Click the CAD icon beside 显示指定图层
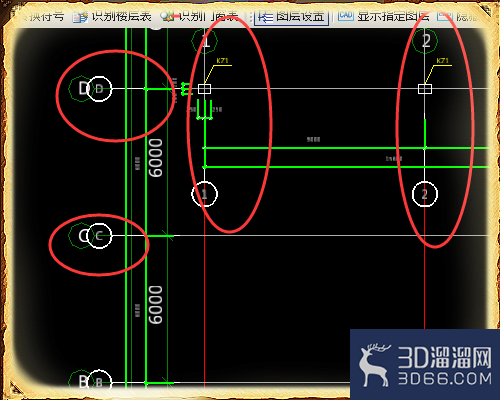This screenshot has width=500, height=400. click(345, 15)
